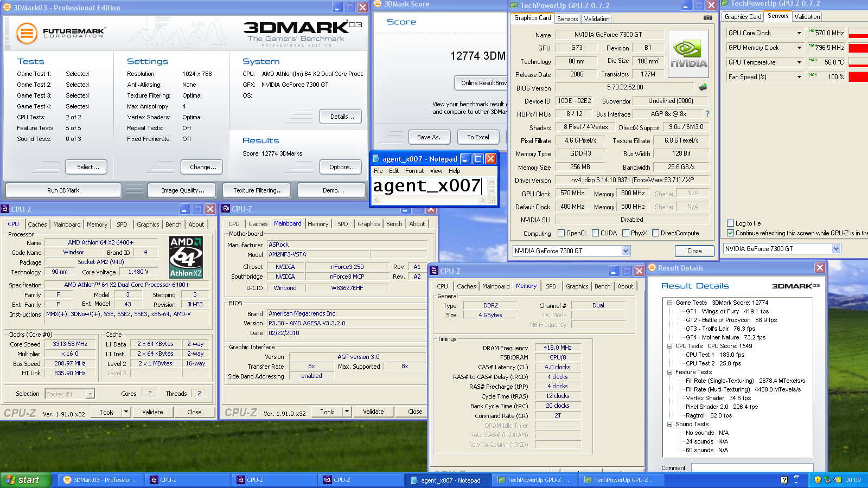This screenshot has width=868, height=488.
Task: Open Sensors tab in GPU-Z Graphics Card window
Action: (x=567, y=18)
